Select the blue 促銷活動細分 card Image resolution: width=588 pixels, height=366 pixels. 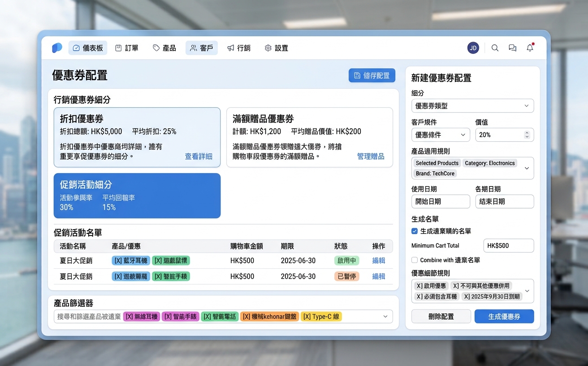(137, 196)
